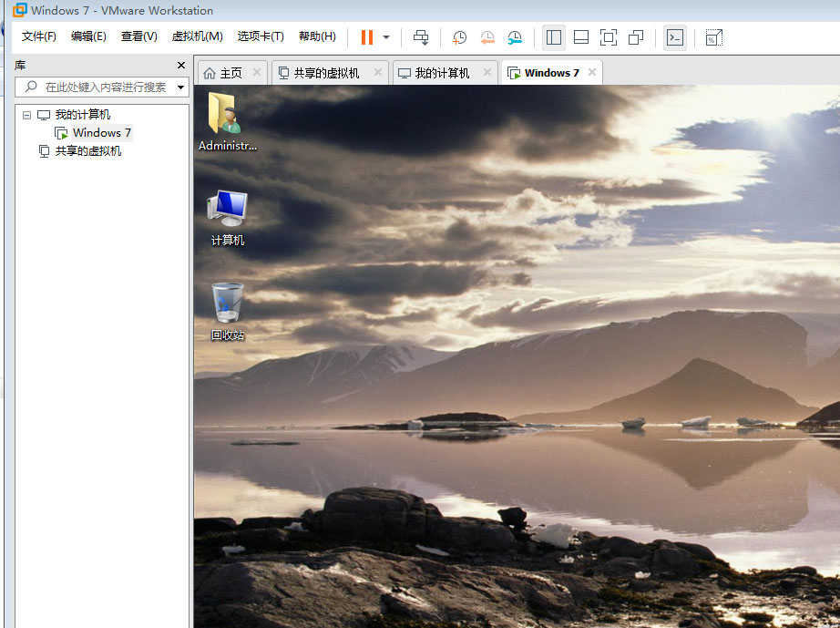This screenshot has width=840, height=628.
Task: Revert to the previous snapshot icon
Action: point(487,37)
